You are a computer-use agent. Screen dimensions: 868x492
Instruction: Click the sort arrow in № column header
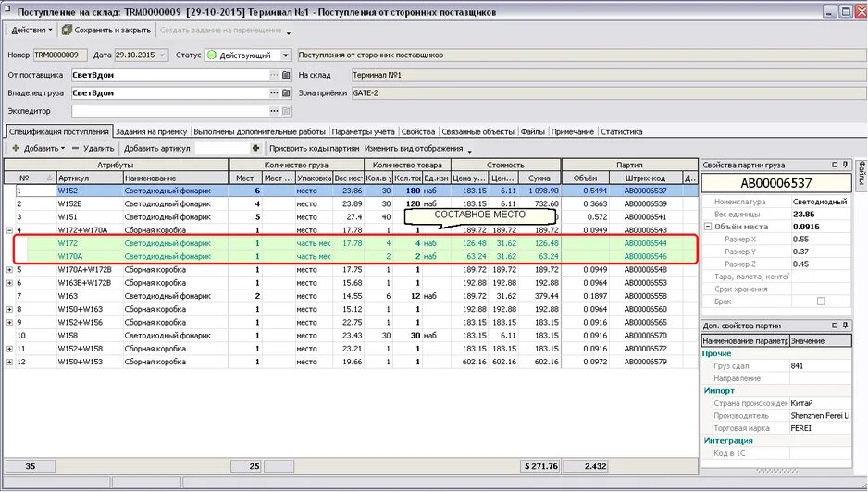49,178
